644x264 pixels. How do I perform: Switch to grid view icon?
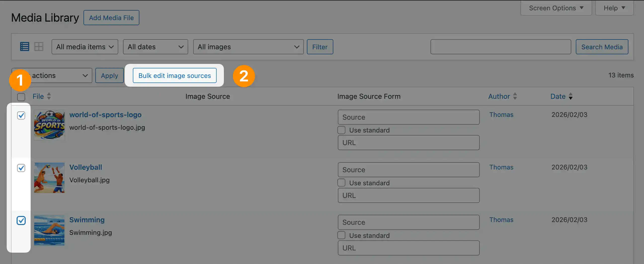[39, 47]
